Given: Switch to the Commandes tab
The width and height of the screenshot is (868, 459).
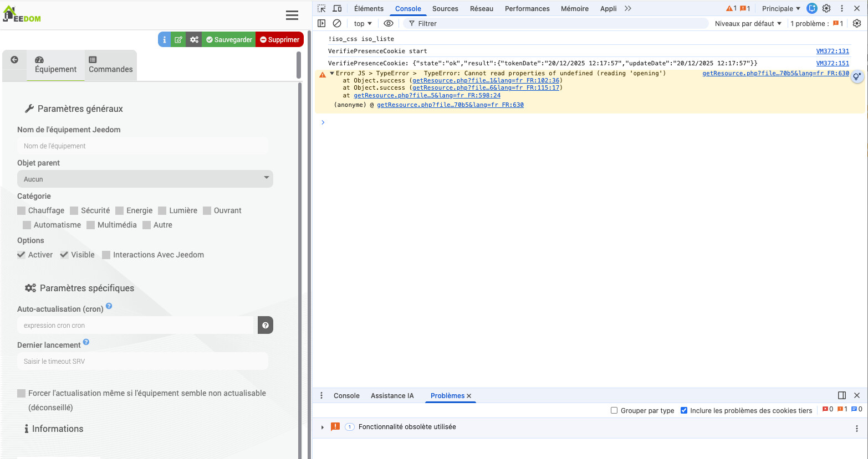Looking at the screenshot, I should [x=110, y=65].
